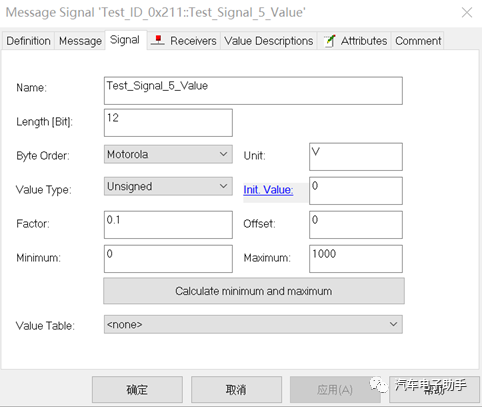Close the Message Signal dialog

[x=467, y=13]
